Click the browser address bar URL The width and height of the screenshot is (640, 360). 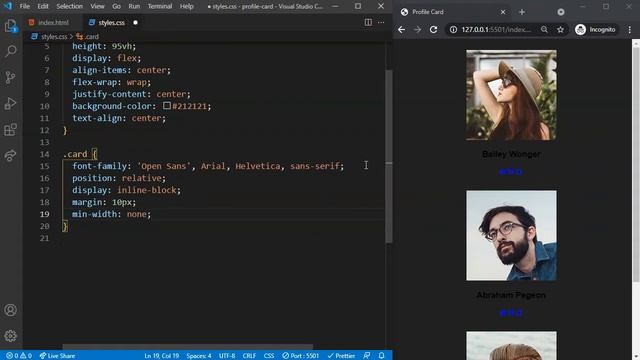coord(496,29)
